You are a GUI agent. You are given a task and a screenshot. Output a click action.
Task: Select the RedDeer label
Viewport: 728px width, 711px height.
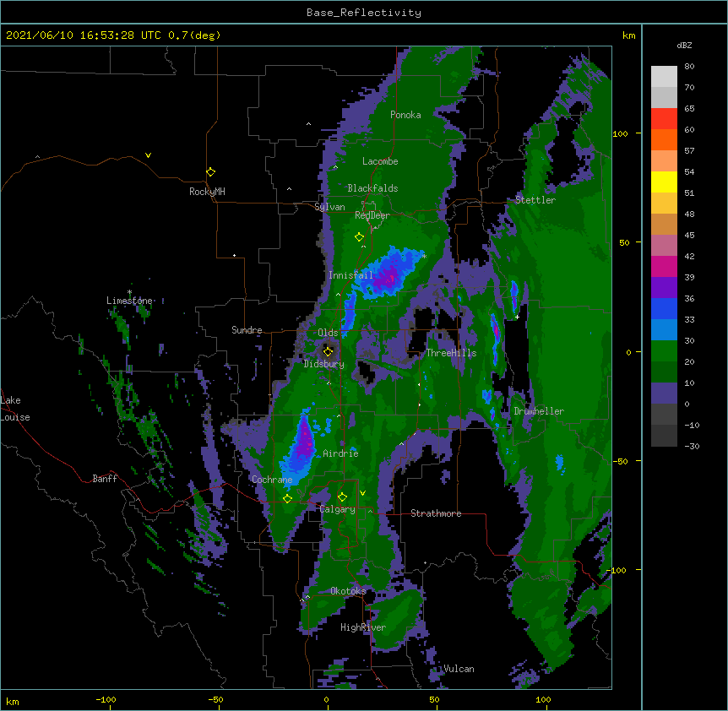pos(372,215)
